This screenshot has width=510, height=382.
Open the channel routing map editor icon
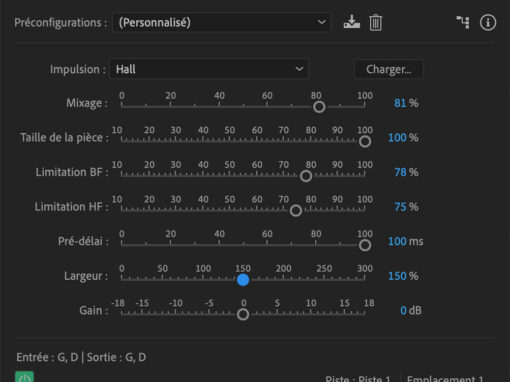463,22
